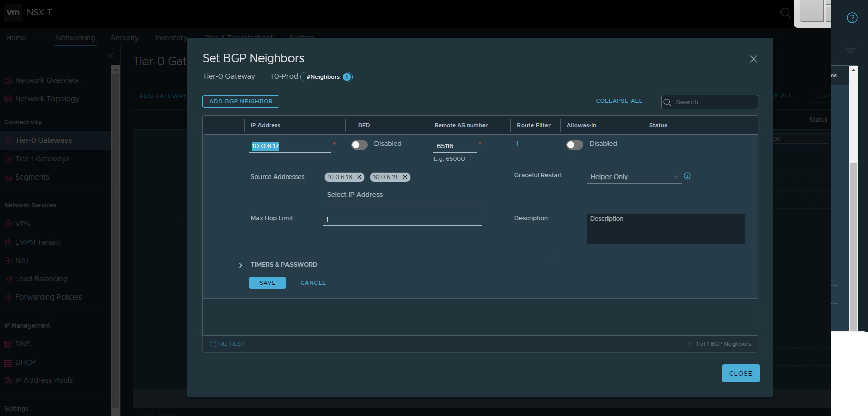Open the Home tab
868x416 pixels.
click(x=16, y=38)
